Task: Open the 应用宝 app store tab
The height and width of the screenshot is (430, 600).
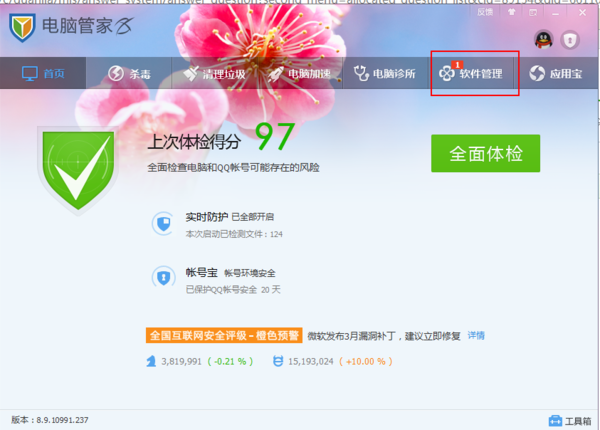Action: (556, 73)
